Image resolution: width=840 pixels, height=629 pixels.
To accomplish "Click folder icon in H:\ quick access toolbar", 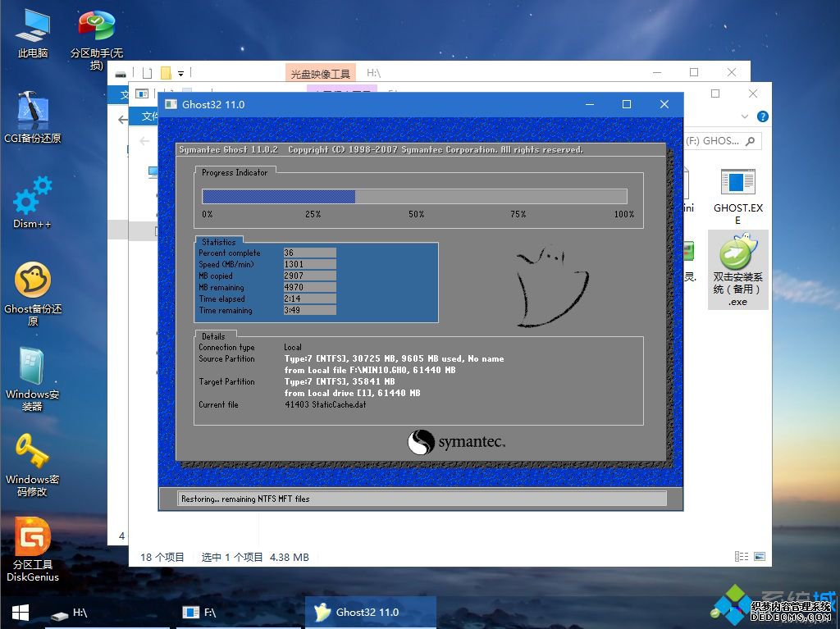I will [x=166, y=73].
